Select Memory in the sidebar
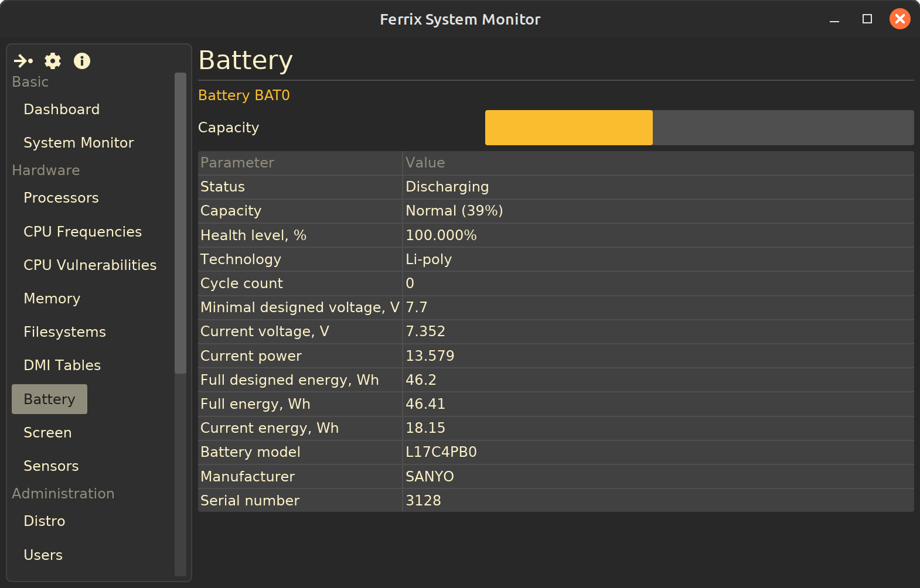 point(52,299)
